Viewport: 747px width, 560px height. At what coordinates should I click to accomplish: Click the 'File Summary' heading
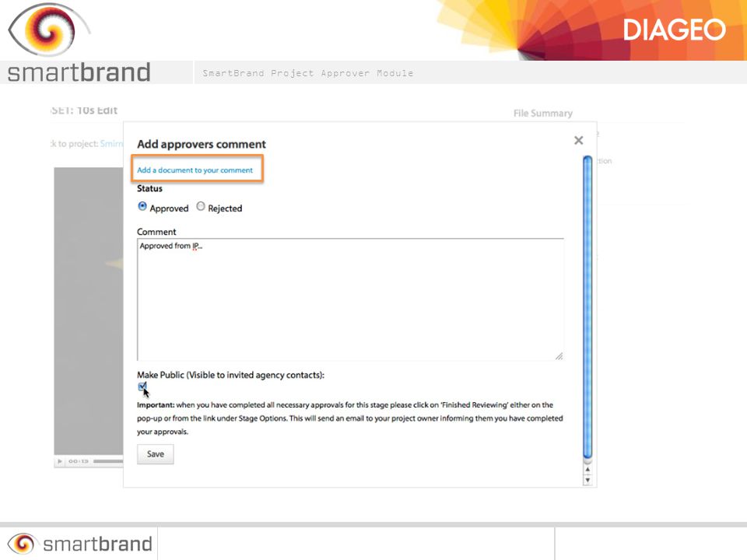542,114
